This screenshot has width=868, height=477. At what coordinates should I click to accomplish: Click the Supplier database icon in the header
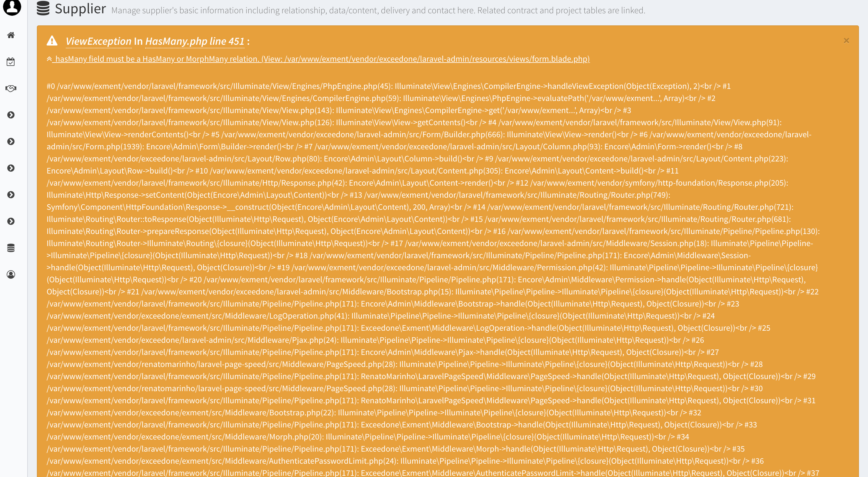pyautogui.click(x=43, y=9)
